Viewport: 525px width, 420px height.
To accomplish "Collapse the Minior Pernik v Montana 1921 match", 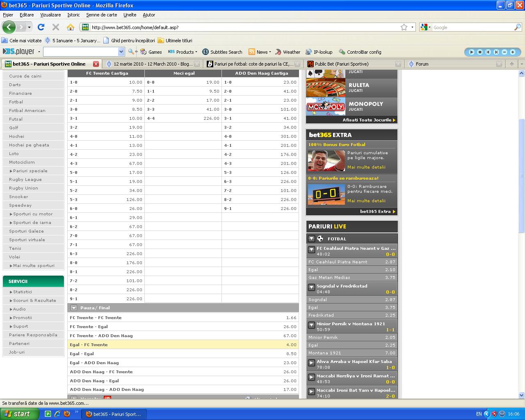I will point(311,325).
